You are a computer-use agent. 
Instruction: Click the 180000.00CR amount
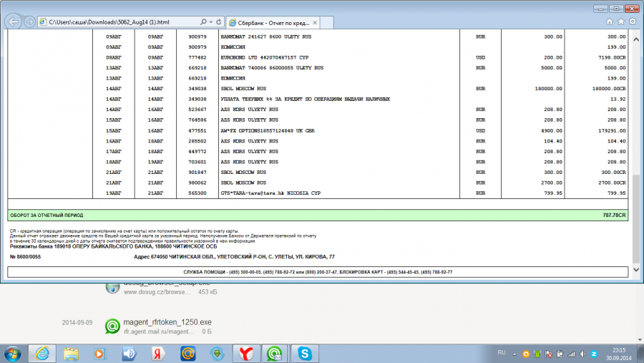[609, 89]
